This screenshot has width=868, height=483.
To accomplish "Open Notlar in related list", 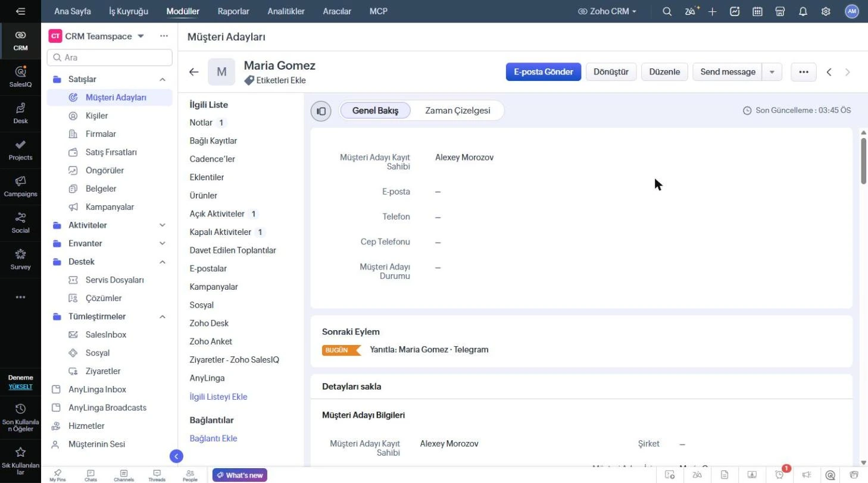I will click(x=201, y=123).
